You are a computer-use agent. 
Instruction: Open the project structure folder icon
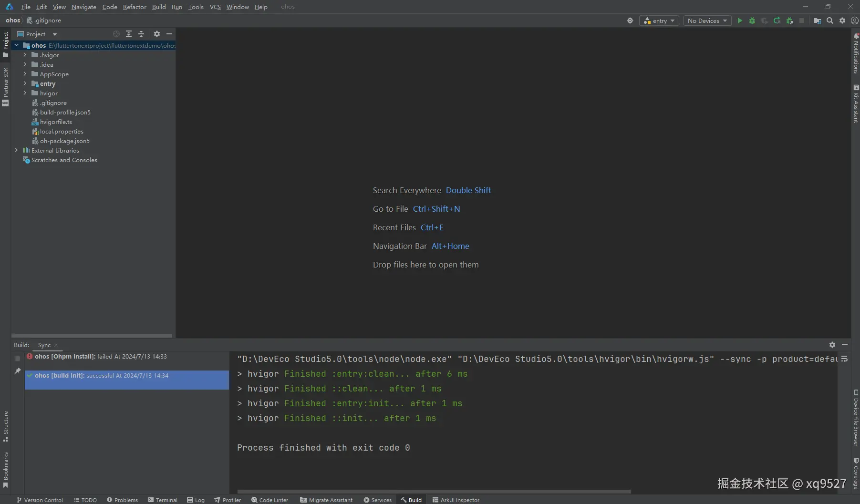(818, 21)
